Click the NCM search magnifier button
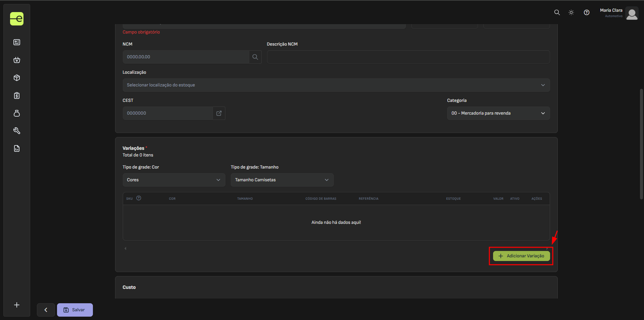 tap(255, 57)
